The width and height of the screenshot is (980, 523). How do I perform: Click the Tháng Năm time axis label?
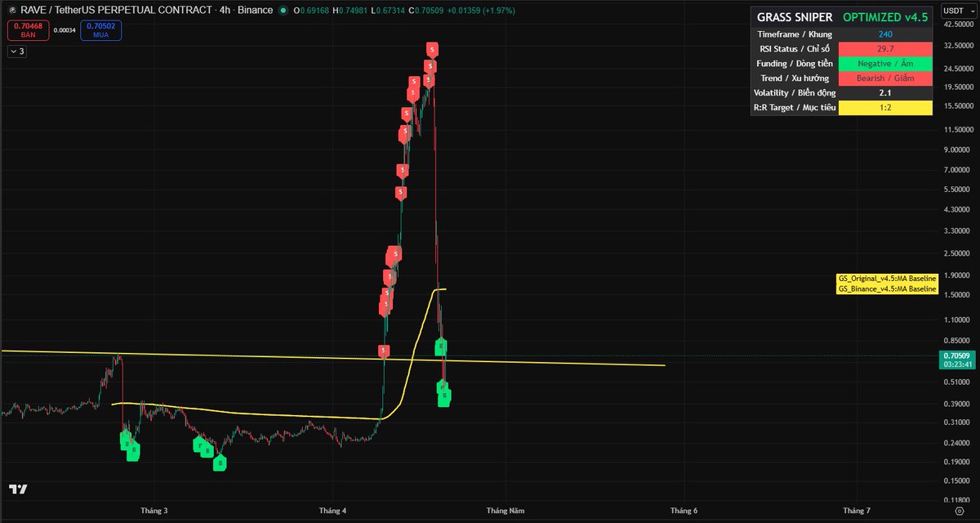pos(505,511)
